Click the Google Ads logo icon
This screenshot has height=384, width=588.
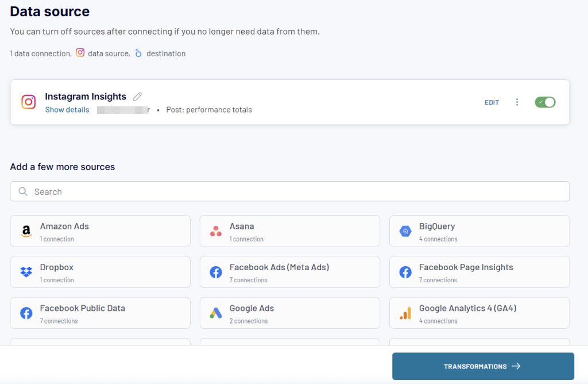pyautogui.click(x=216, y=313)
